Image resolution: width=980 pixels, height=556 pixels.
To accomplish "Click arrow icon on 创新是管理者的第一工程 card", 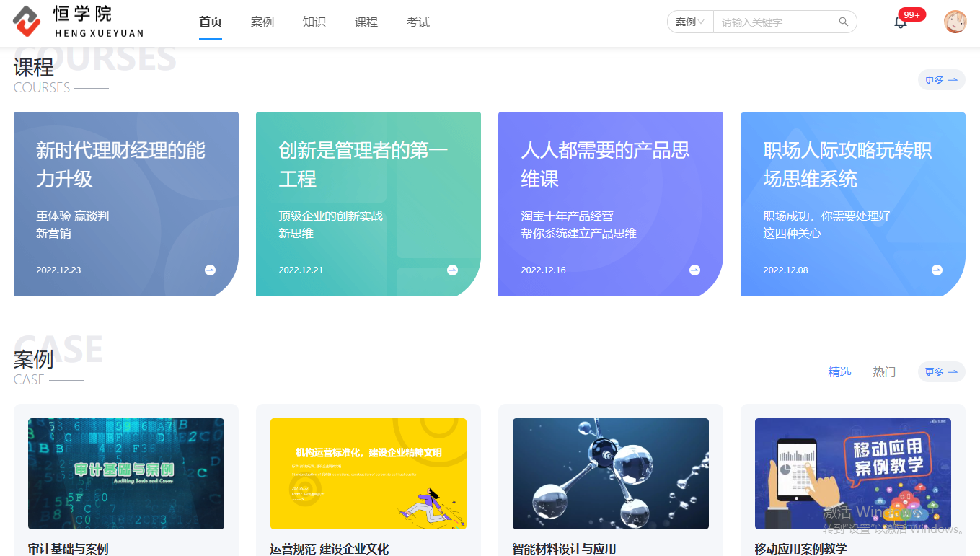I will click(452, 270).
